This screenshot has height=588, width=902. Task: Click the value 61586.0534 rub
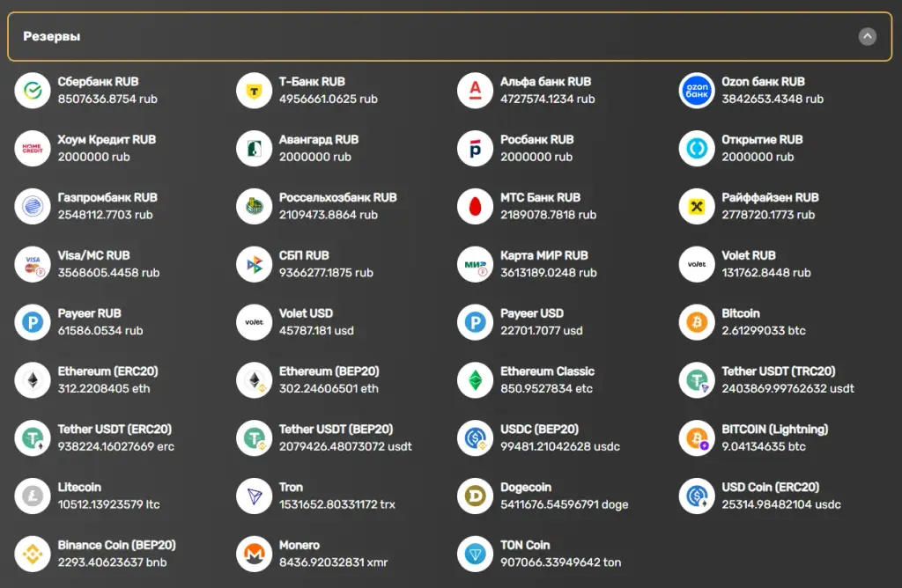(x=100, y=330)
